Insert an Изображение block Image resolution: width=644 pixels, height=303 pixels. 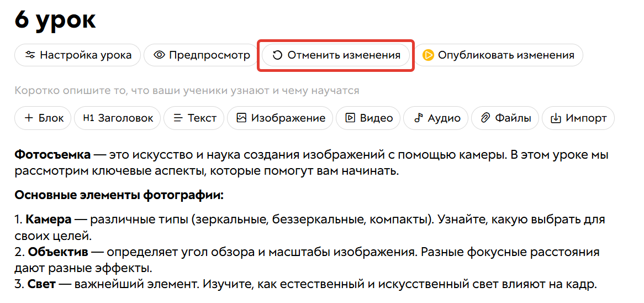coord(280,118)
